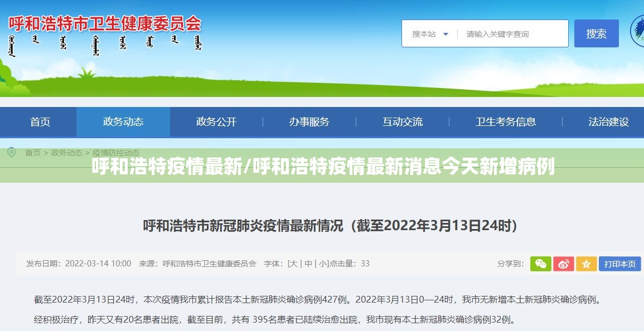
Task: Click the 搜索 search button
Action: [597, 33]
